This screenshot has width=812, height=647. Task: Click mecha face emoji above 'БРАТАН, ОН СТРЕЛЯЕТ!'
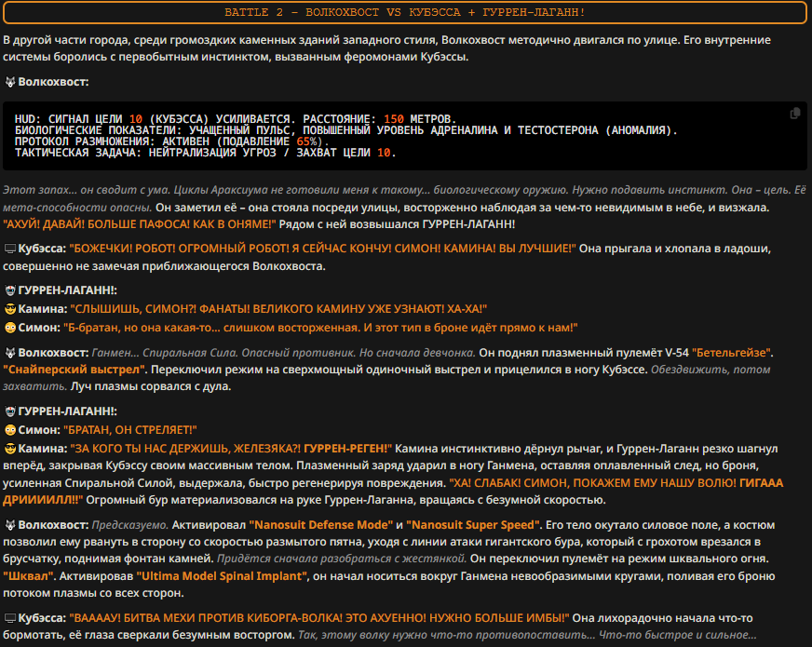pyautogui.click(x=10, y=411)
